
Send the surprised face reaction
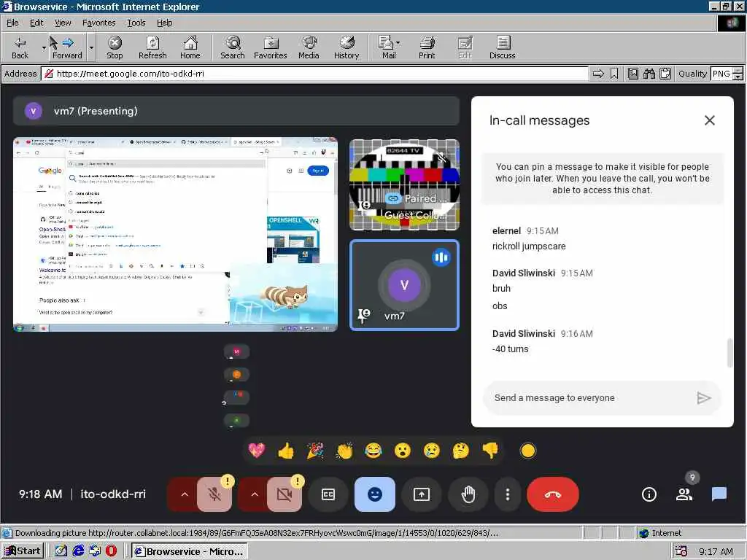(x=403, y=450)
